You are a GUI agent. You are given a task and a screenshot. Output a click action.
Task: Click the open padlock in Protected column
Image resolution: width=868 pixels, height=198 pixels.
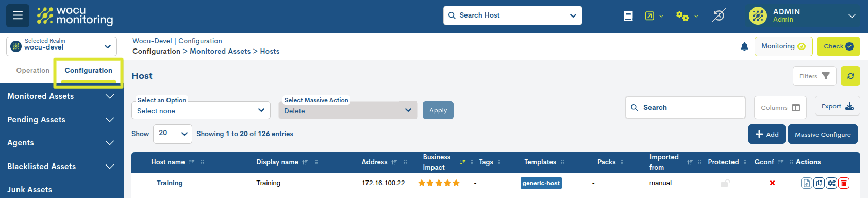coord(725,183)
